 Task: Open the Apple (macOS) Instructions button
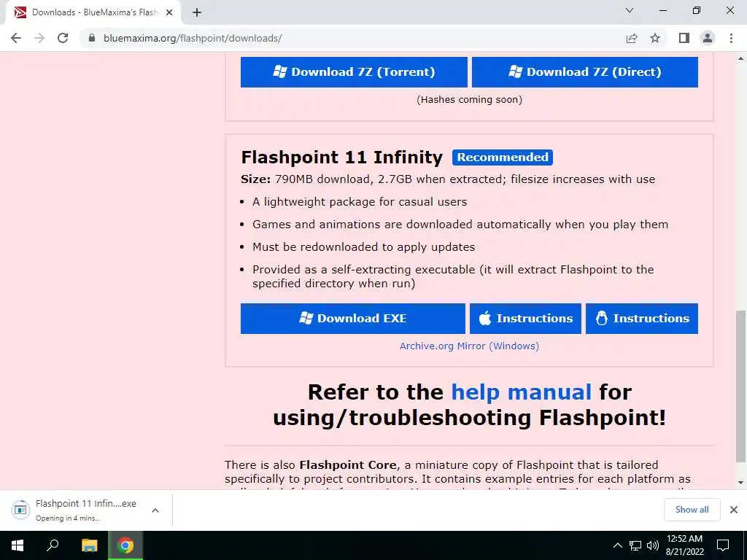coord(525,319)
